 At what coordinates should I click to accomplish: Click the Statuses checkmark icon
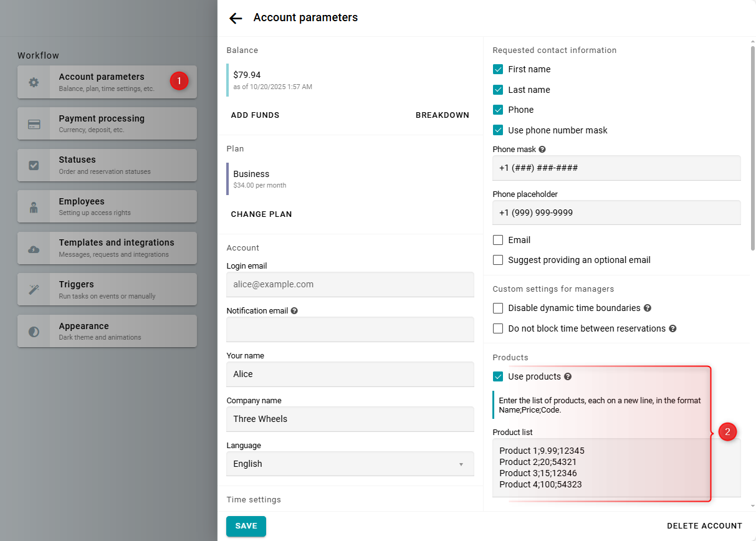34,165
